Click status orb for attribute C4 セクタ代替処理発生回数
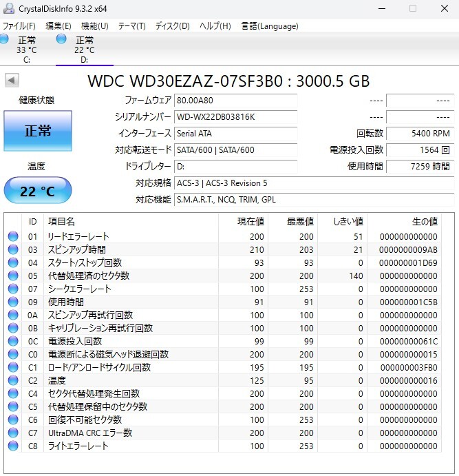Image resolution: width=459 pixels, height=476 pixels. (x=13, y=393)
